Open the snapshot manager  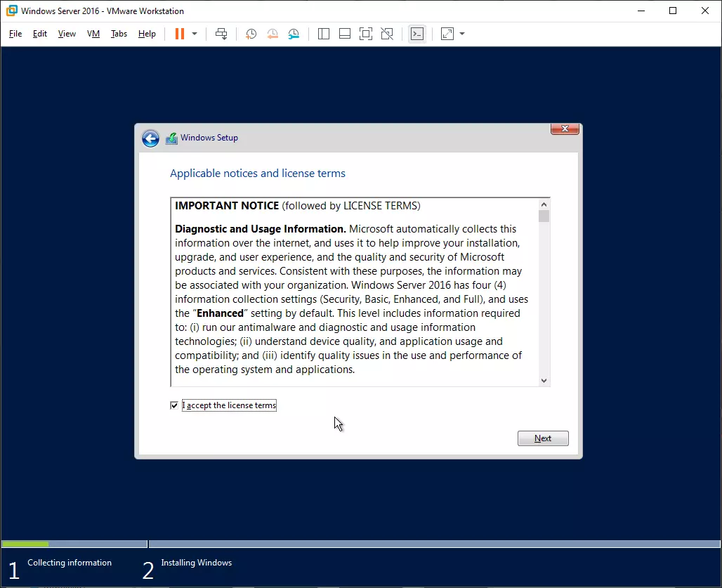pyautogui.click(x=294, y=34)
